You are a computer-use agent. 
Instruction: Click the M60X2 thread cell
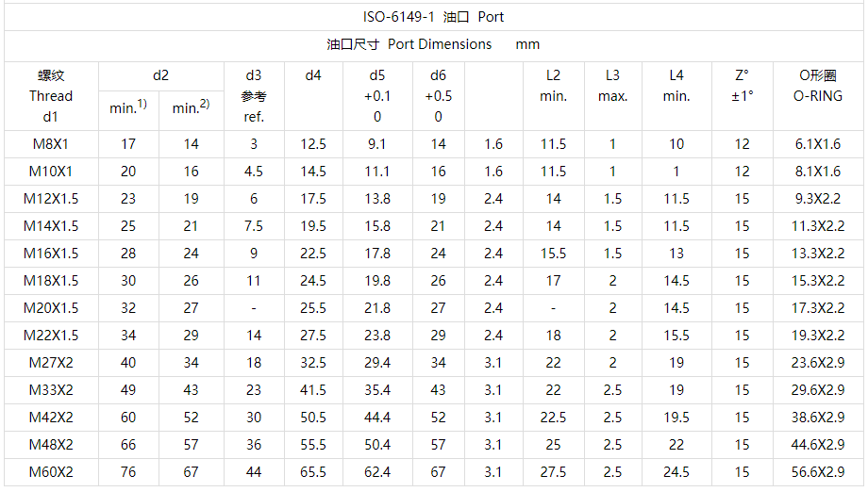click(51, 472)
